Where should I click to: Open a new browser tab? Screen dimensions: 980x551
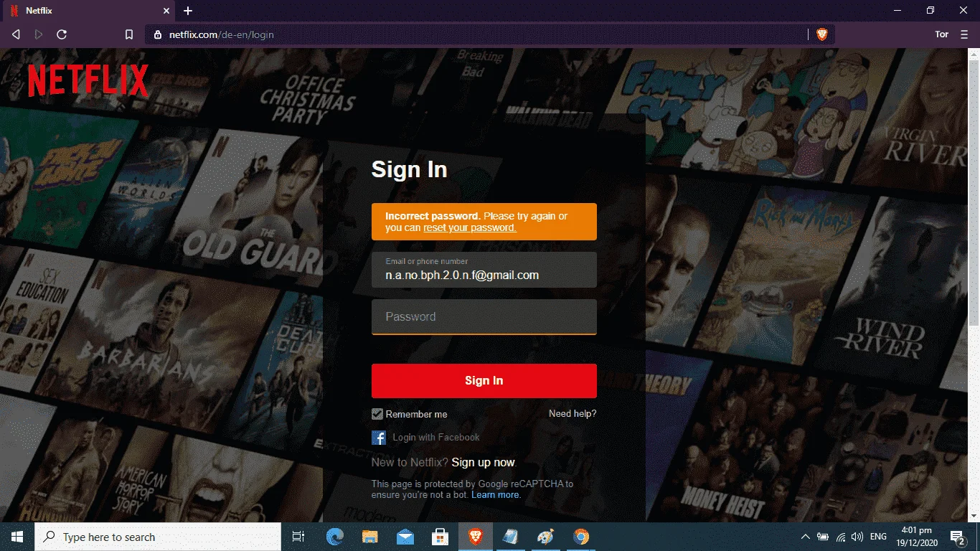click(188, 11)
